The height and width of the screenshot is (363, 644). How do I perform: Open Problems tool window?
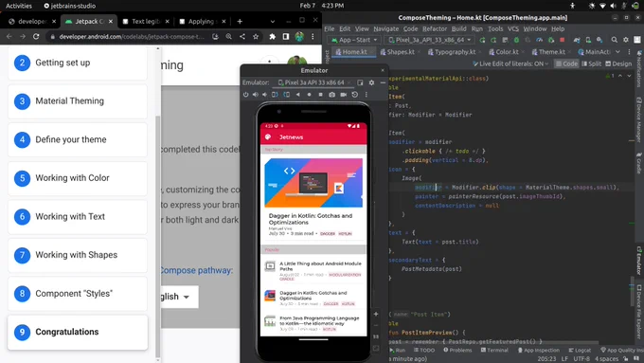(457, 351)
